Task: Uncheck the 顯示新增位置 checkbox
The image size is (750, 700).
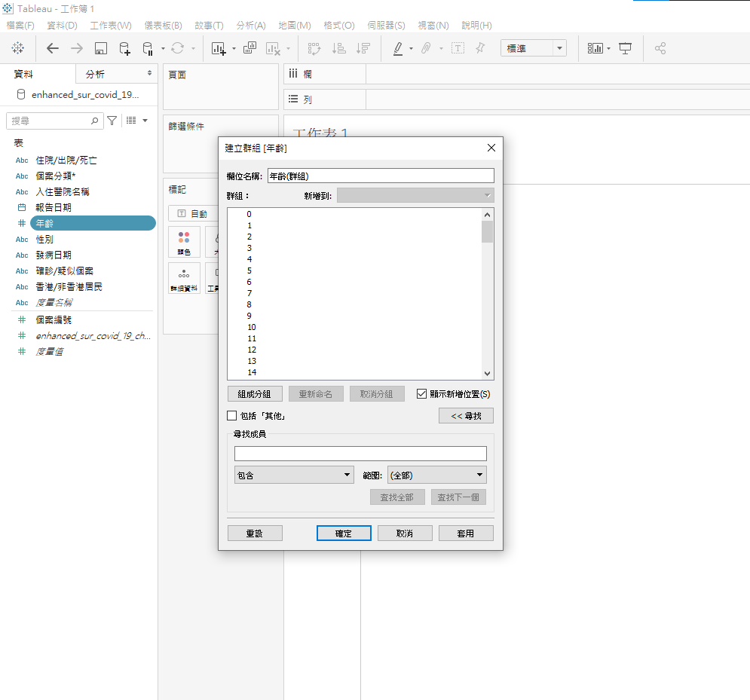Action: coord(422,393)
